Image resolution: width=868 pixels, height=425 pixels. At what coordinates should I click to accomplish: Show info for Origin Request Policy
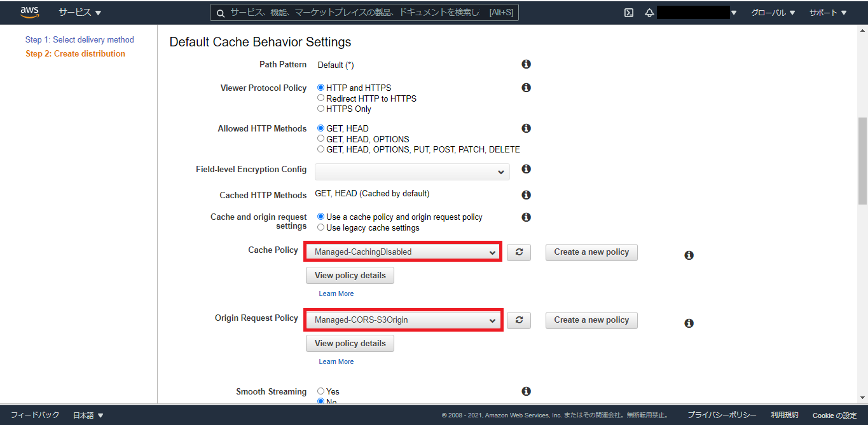click(x=689, y=323)
